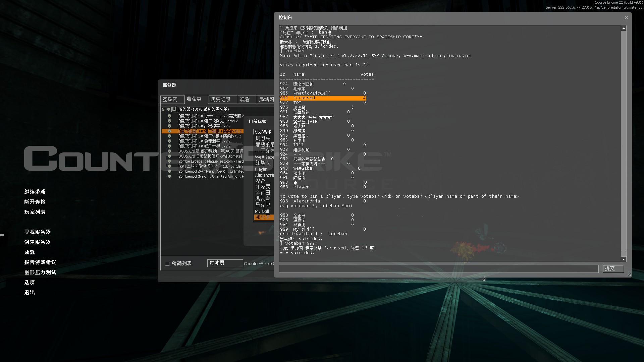Click the shield icon on the Zombiemod 24/7 Panic row
Image resolution: width=644 pixels, height=362 pixels.
169,171
